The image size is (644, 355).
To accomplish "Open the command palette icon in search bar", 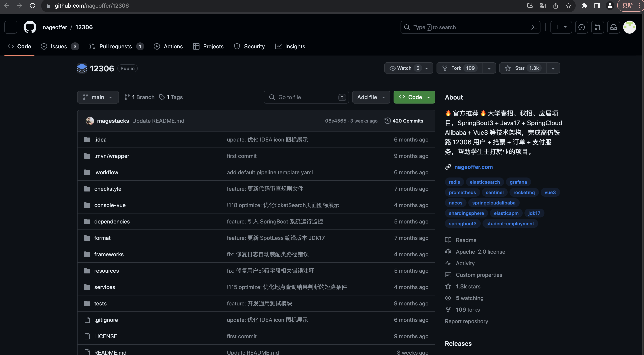I will (534, 27).
